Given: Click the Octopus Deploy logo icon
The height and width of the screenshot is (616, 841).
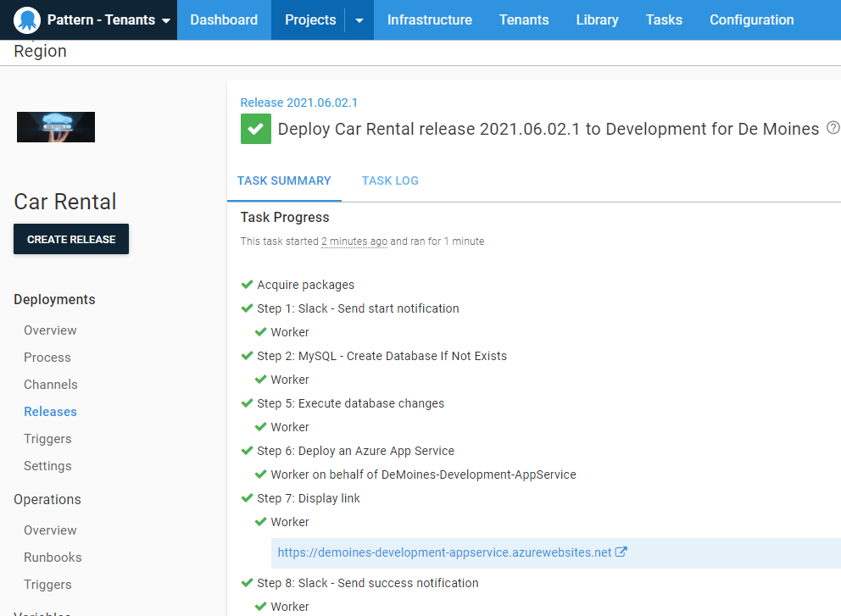Looking at the screenshot, I should [27, 20].
